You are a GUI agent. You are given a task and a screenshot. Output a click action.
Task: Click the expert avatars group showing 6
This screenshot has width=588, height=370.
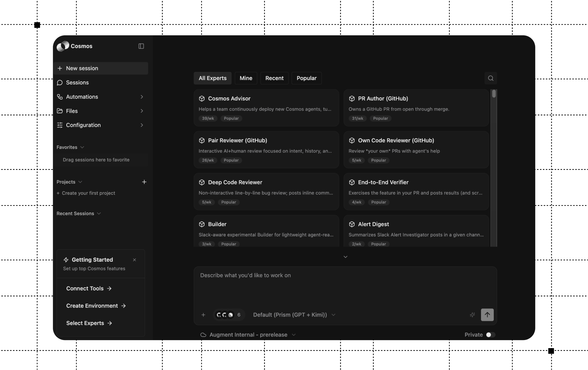pos(229,315)
